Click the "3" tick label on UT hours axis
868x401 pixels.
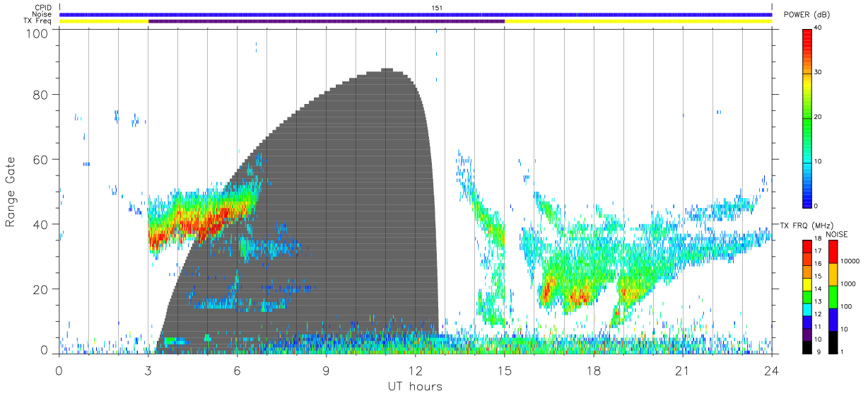[148, 370]
